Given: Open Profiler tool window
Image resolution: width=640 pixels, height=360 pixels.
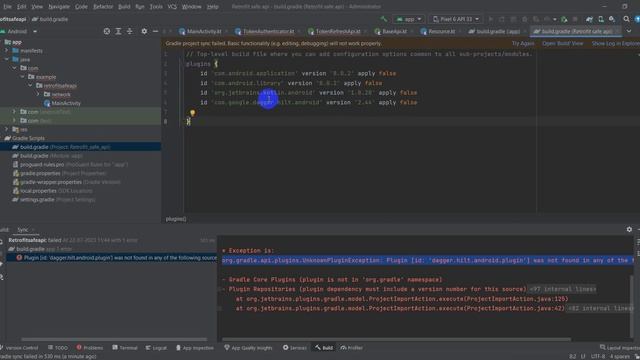Looking at the screenshot, I should (x=351, y=348).
